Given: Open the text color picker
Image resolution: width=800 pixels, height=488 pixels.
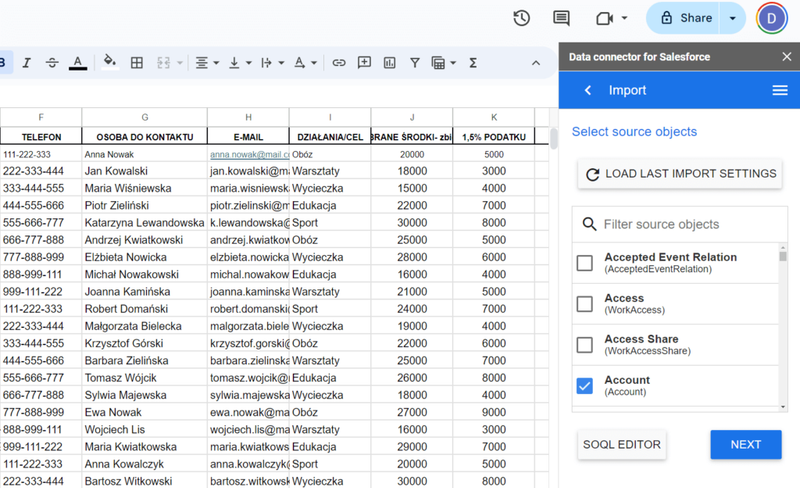Looking at the screenshot, I should click(78, 63).
